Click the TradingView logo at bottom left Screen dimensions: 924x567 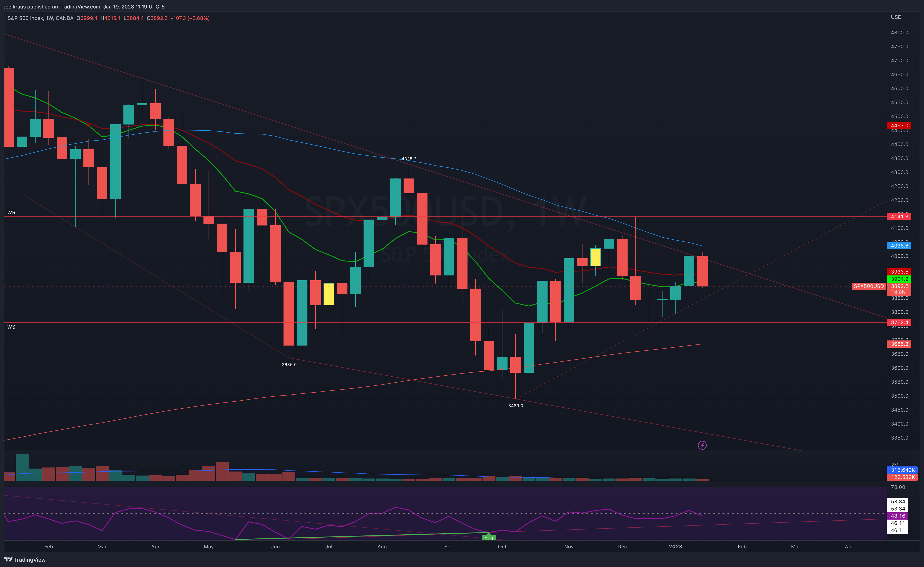[x=25, y=560]
